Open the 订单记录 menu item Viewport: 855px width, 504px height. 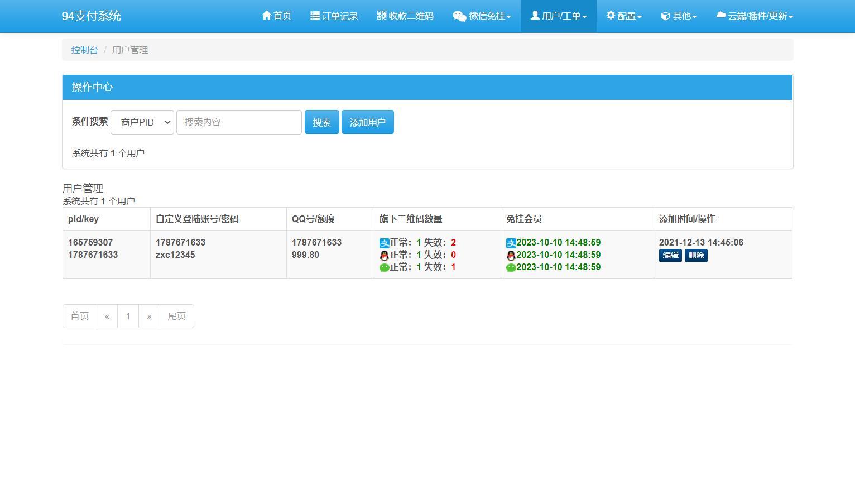334,16
